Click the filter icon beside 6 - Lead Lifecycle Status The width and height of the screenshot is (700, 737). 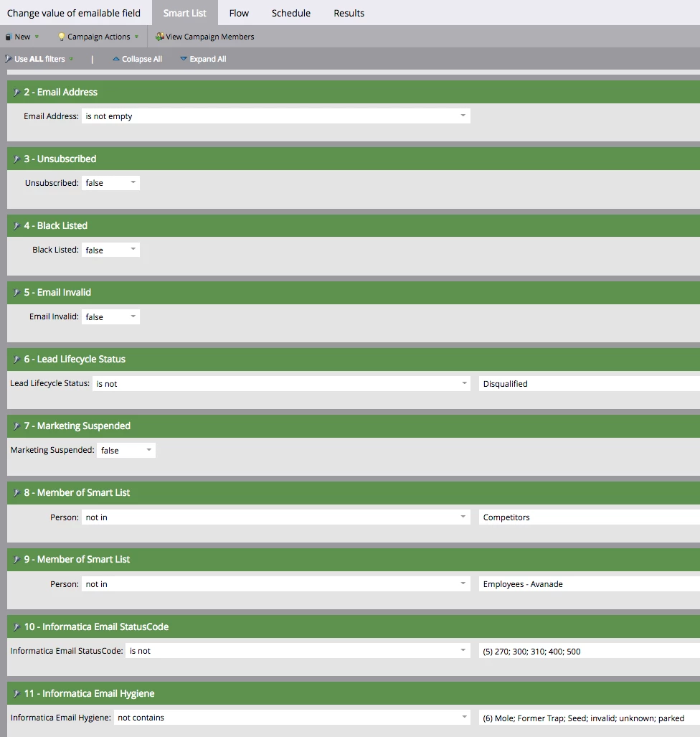pyautogui.click(x=16, y=360)
